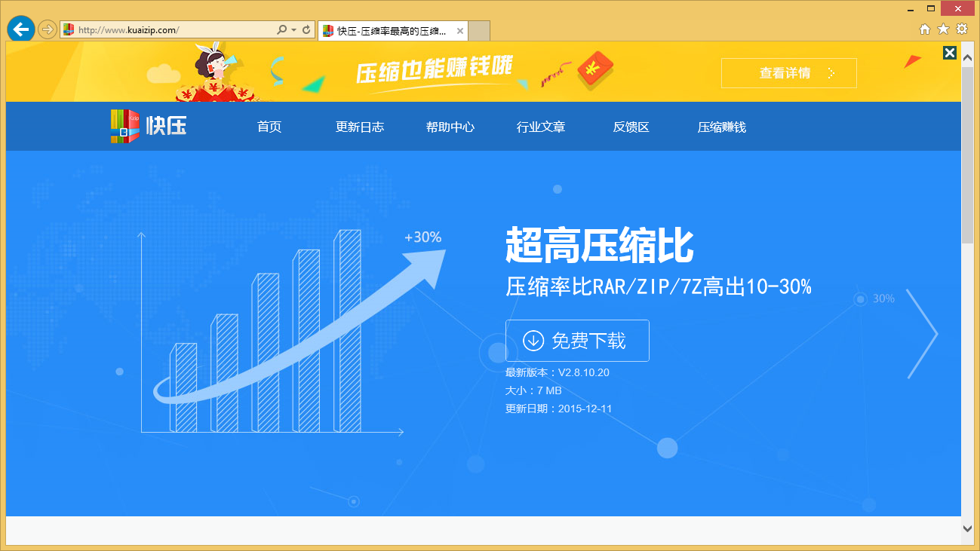Open the 帮助中心 navigation item
Screen dimensions: 980x551
[450, 127]
